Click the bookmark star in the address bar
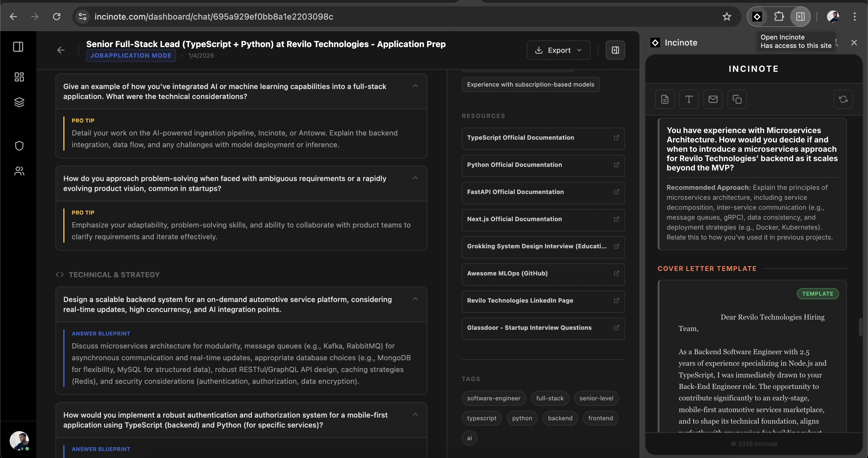The width and height of the screenshot is (868, 458). click(727, 17)
